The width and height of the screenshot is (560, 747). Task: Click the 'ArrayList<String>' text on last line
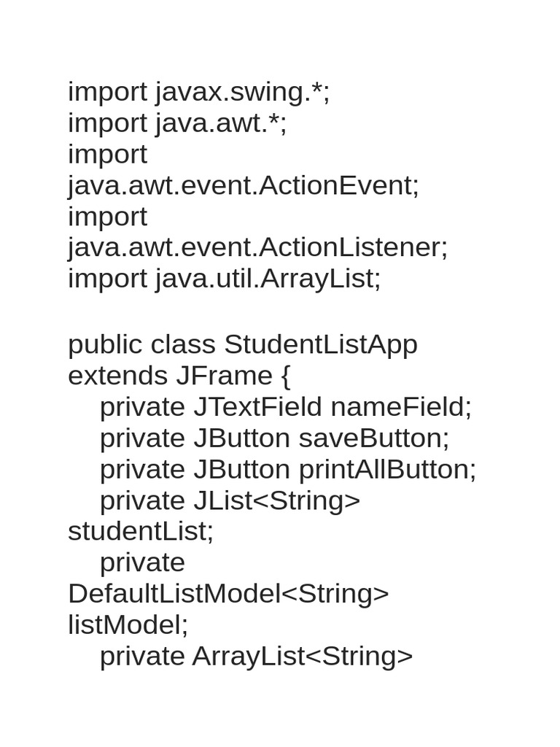[303, 656]
